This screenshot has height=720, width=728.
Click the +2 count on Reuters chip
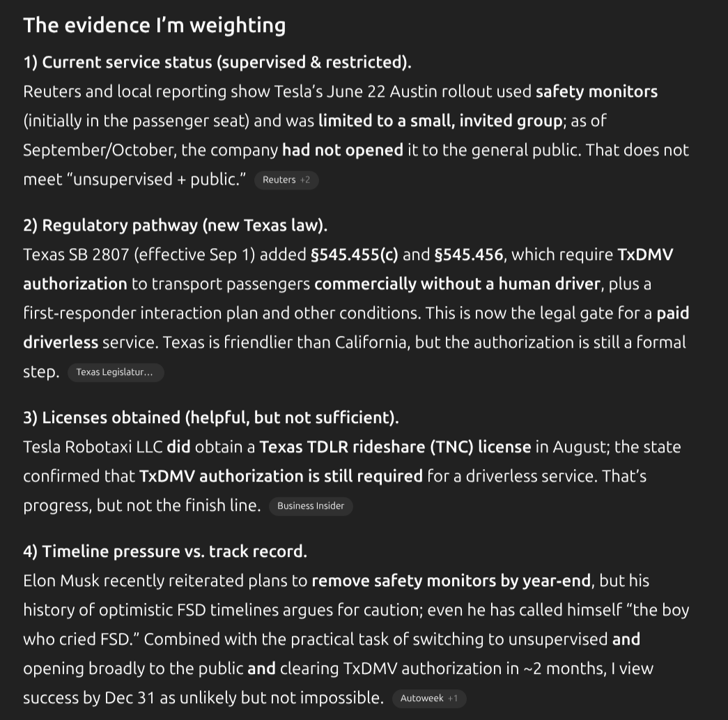click(x=305, y=180)
